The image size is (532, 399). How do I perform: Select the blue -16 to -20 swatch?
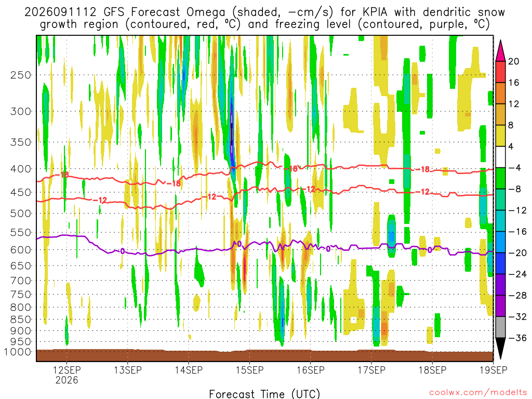(x=500, y=242)
